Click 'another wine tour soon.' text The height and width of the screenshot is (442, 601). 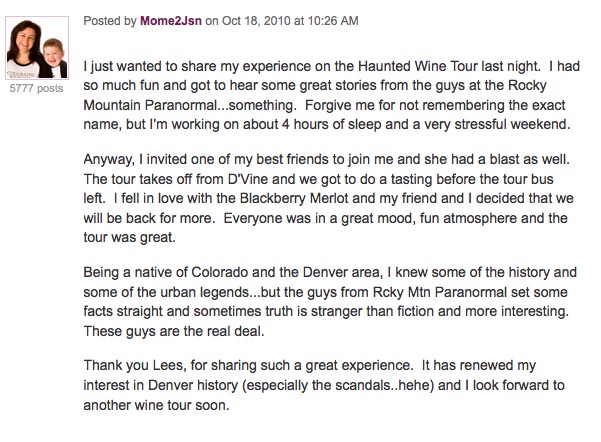(156, 405)
